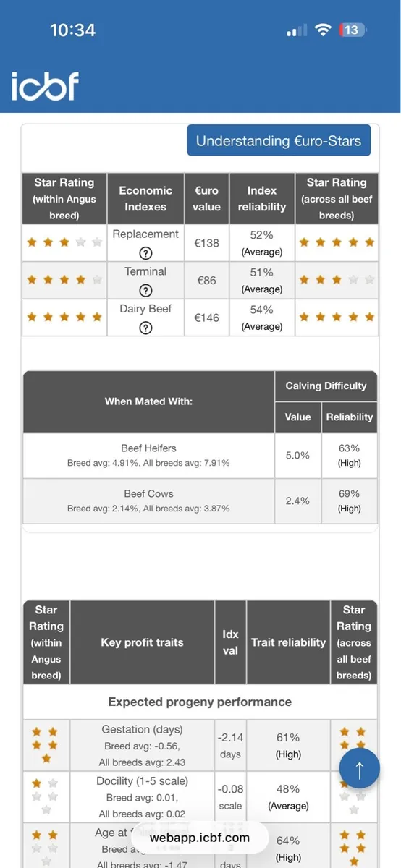Tap the five-star Dairy Beef within-breed rating
Viewport: 401px width, 868px height.
tap(65, 317)
